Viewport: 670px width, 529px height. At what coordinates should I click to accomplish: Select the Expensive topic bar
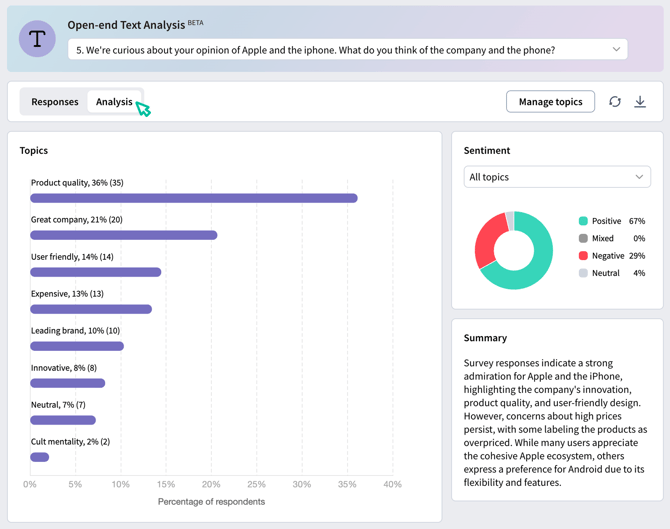(x=91, y=309)
